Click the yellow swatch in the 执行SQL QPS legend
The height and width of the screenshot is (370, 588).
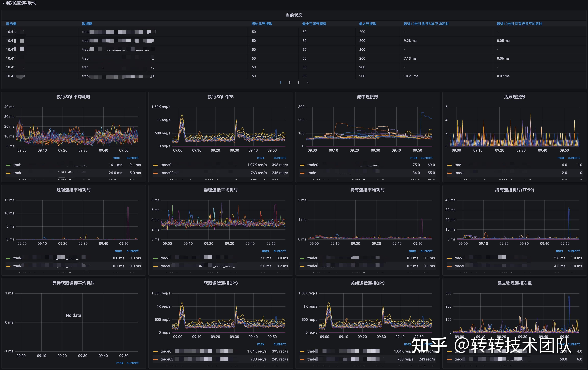pyautogui.click(x=155, y=165)
